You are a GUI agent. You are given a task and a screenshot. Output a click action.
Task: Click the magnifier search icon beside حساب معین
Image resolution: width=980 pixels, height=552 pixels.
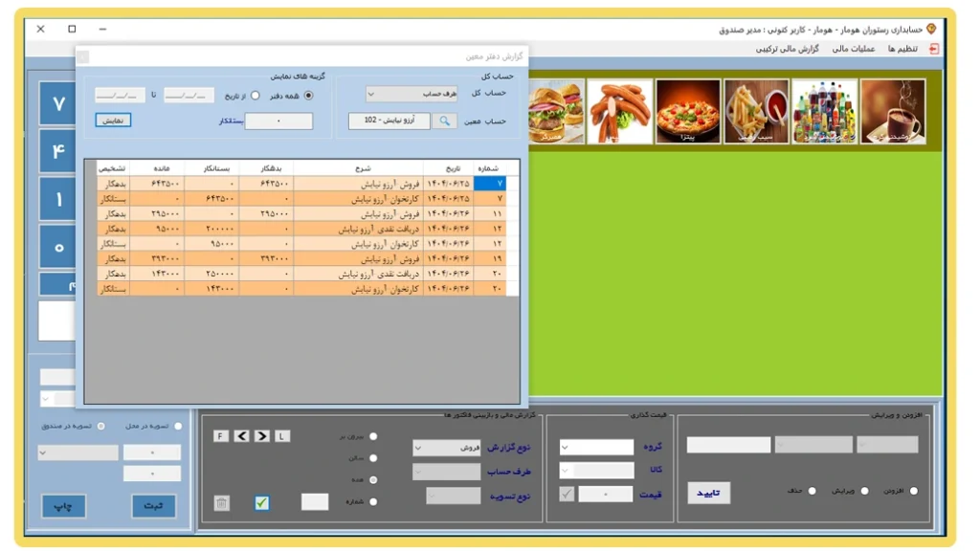(444, 121)
